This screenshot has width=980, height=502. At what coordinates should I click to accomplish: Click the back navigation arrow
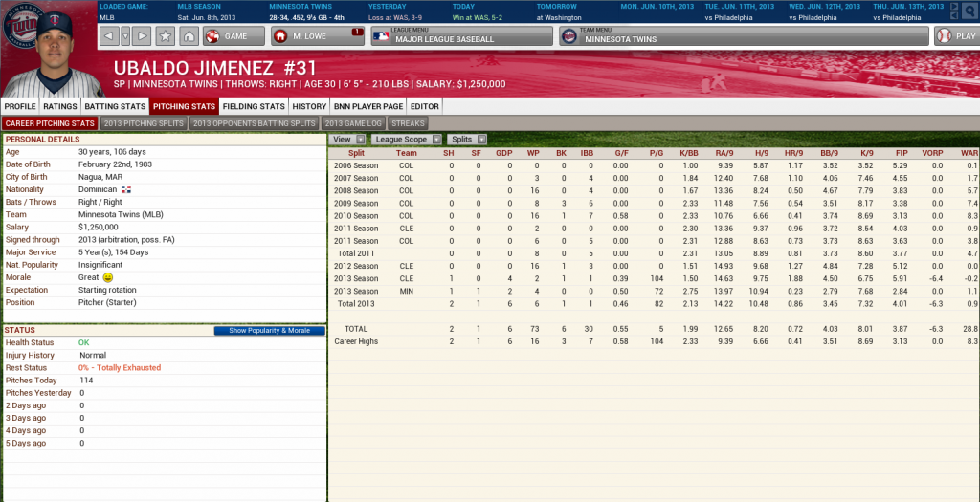109,36
